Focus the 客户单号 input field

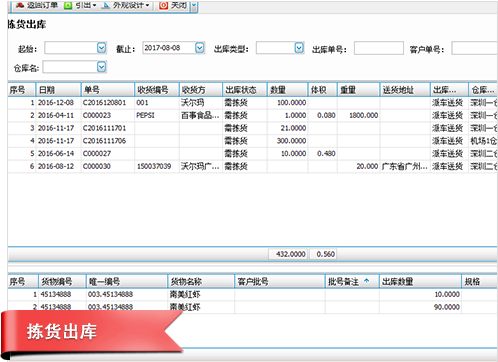click(474, 48)
